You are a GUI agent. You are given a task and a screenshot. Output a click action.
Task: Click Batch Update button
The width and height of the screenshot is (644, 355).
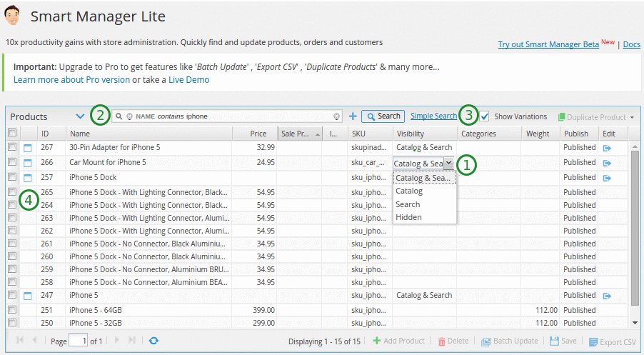coord(510,341)
